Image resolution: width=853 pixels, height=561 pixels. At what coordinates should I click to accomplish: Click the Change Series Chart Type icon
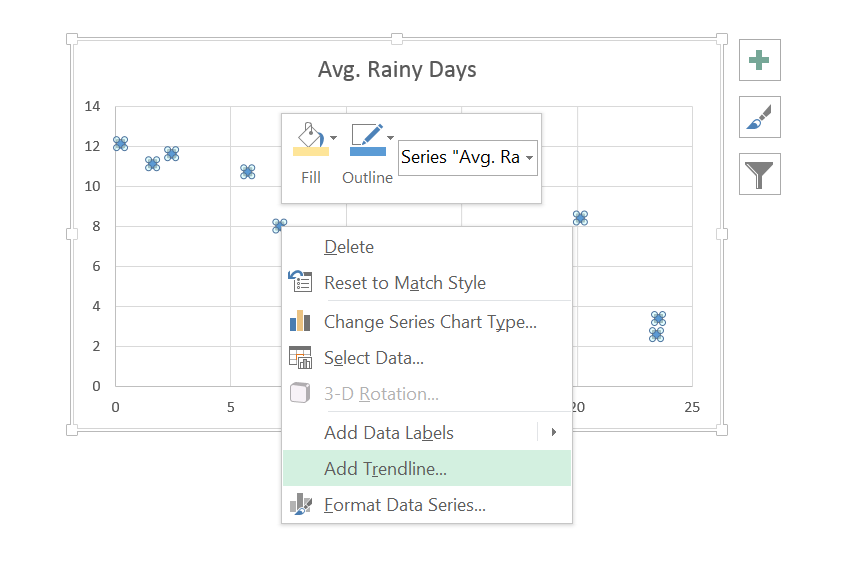click(300, 321)
